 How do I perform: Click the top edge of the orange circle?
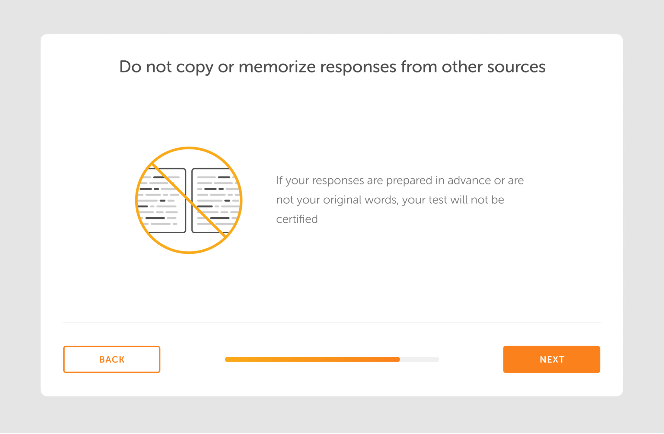pyautogui.click(x=189, y=148)
